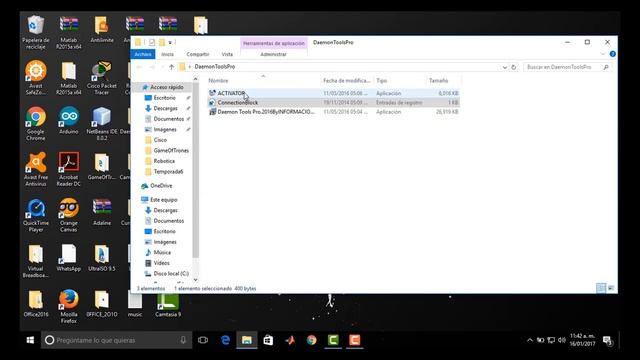This screenshot has width=640, height=360.
Task: Refresh the DaemonToolsPro folder view
Action: (x=513, y=67)
